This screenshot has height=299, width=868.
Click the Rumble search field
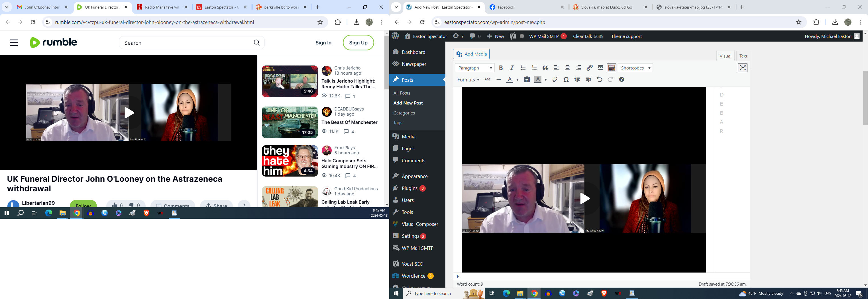(x=185, y=43)
